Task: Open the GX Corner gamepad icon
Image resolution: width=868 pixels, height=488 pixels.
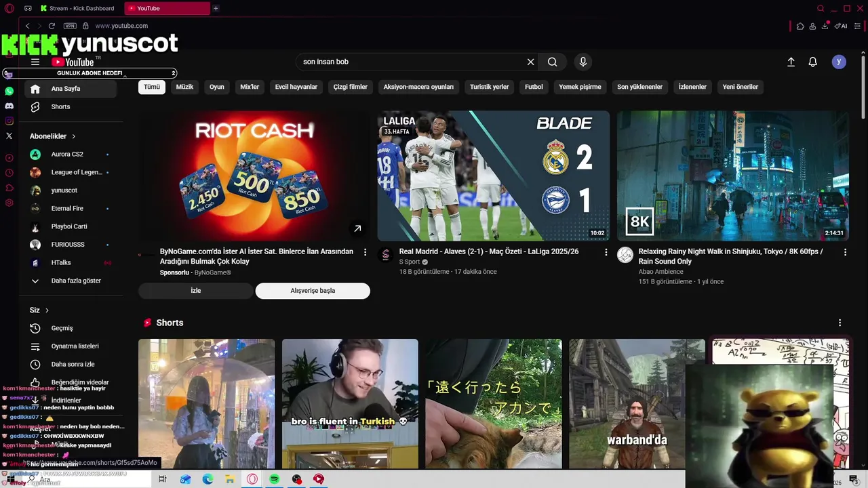Action: coord(28,8)
